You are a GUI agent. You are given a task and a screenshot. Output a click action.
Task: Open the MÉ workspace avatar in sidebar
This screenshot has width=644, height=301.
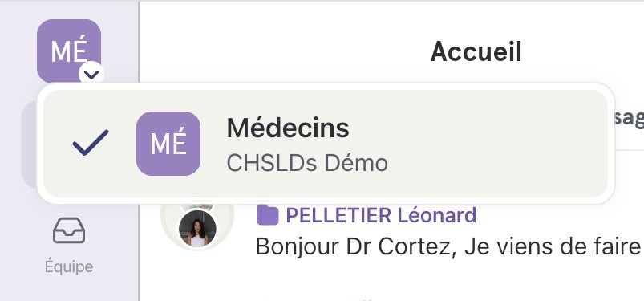[69, 51]
